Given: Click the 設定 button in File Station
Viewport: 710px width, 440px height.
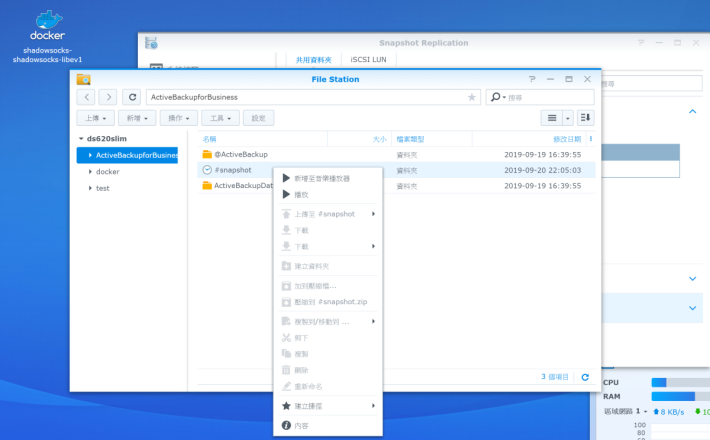Looking at the screenshot, I should [x=259, y=118].
